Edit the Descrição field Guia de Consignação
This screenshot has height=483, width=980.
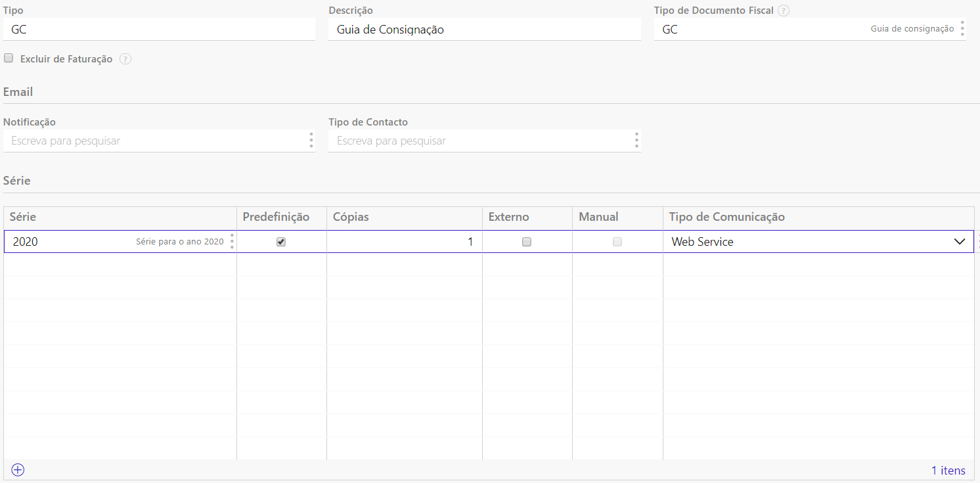(x=483, y=30)
